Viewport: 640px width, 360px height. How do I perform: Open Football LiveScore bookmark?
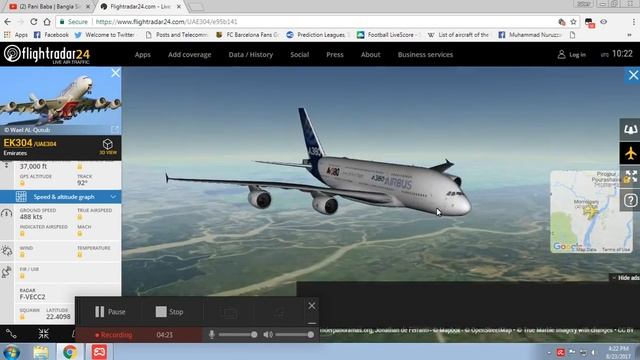[389, 35]
